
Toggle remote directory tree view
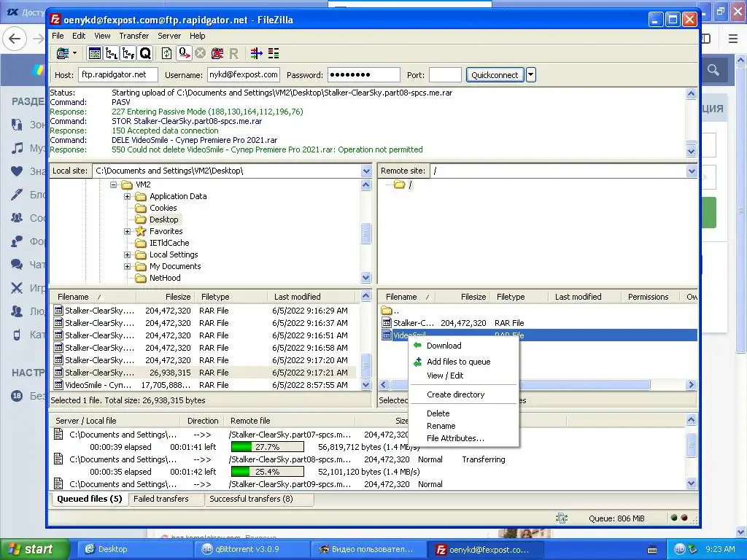(128, 53)
